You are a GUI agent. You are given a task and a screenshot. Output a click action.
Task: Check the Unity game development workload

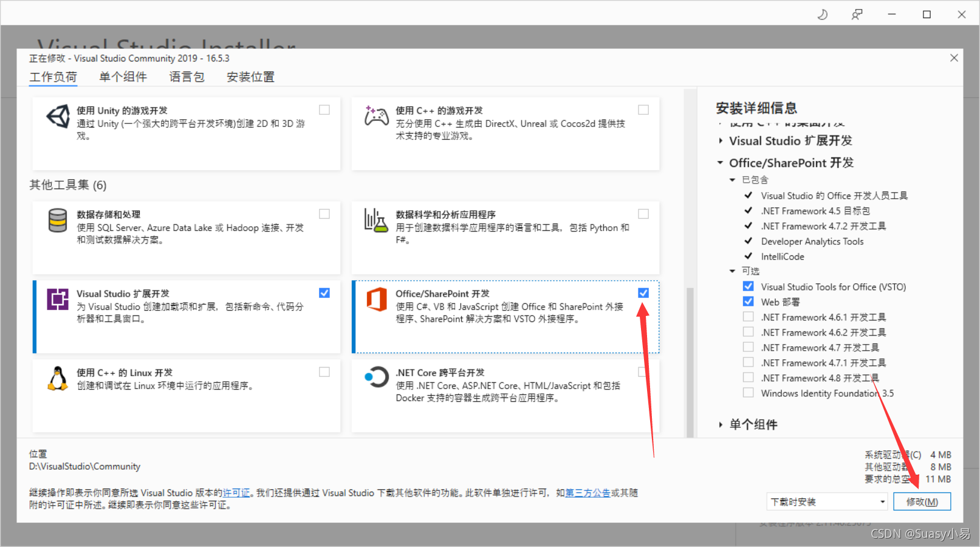pyautogui.click(x=324, y=110)
